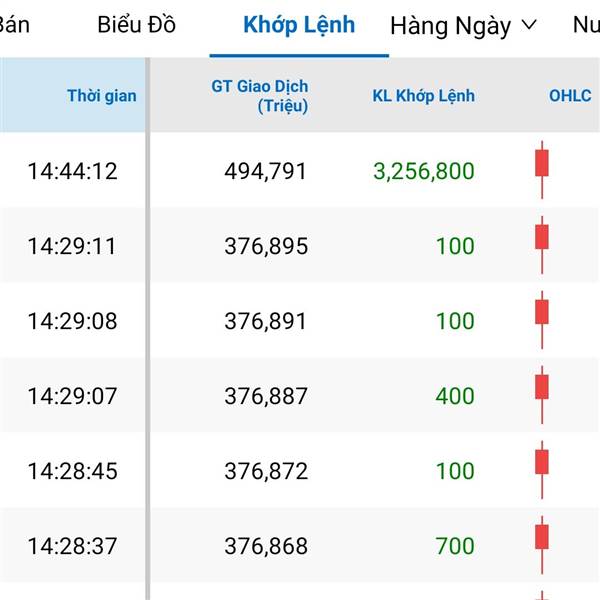The height and width of the screenshot is (600, 600).
Task: Click the candlestick icon for 14:29:11
Action: [x=542, y=245]
